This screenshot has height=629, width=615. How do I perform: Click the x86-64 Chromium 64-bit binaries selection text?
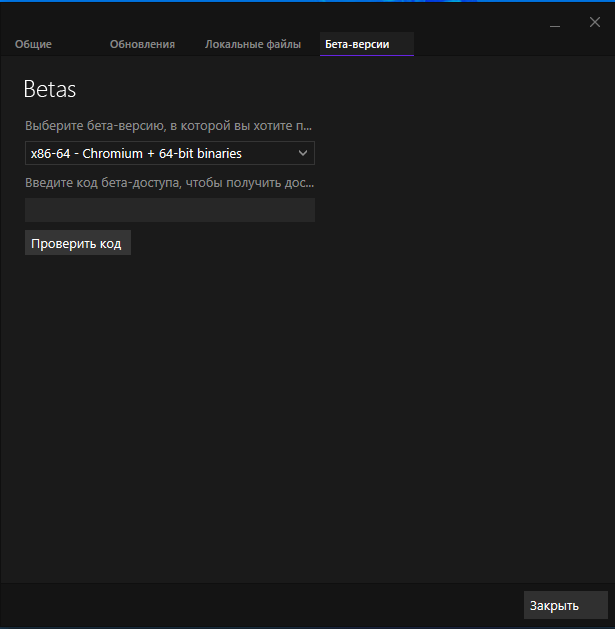point(136,153)
